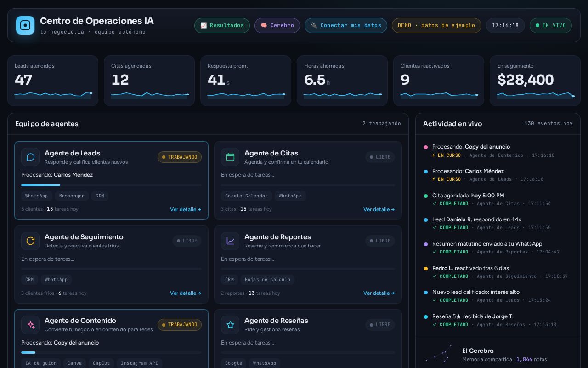Click the En seguimiento $28,400 value
The height and width of the screenshot is (368, 588).
point(526,80)
